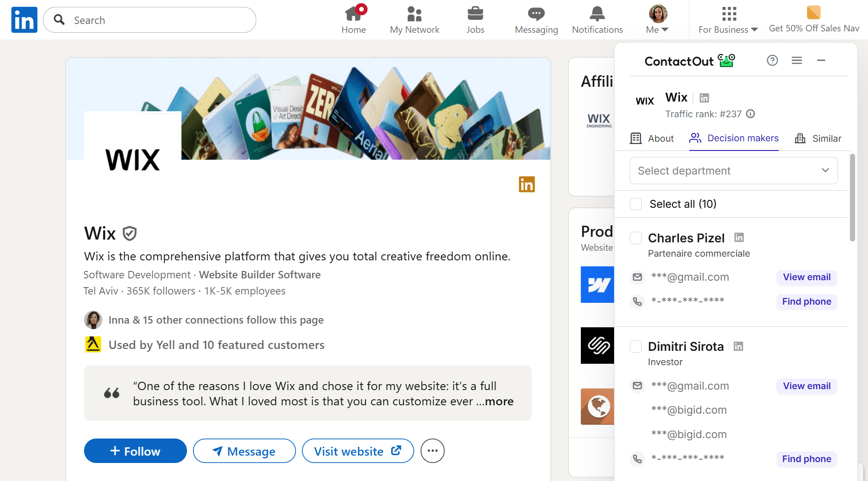Click the traffic rank info icon

pyautogui.click(x=751, y=114)
